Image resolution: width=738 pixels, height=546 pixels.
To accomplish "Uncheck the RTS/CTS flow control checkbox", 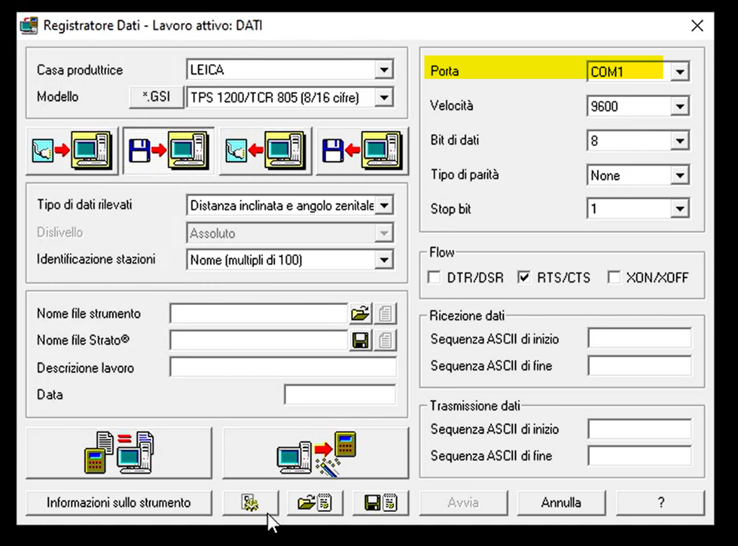I will (x=524, y=277).
